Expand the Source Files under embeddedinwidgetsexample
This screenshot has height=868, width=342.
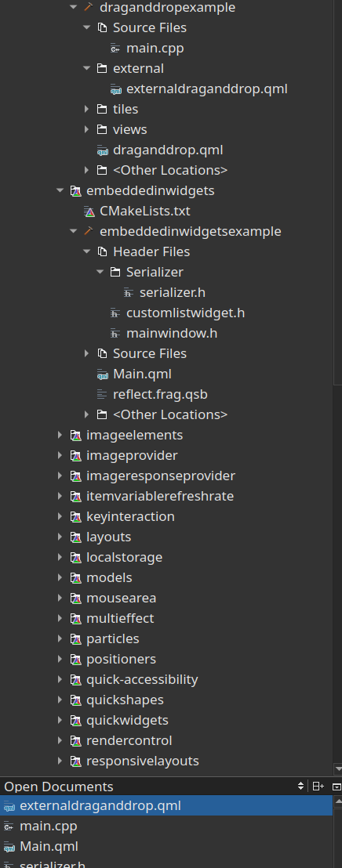[x=86, y=353]
